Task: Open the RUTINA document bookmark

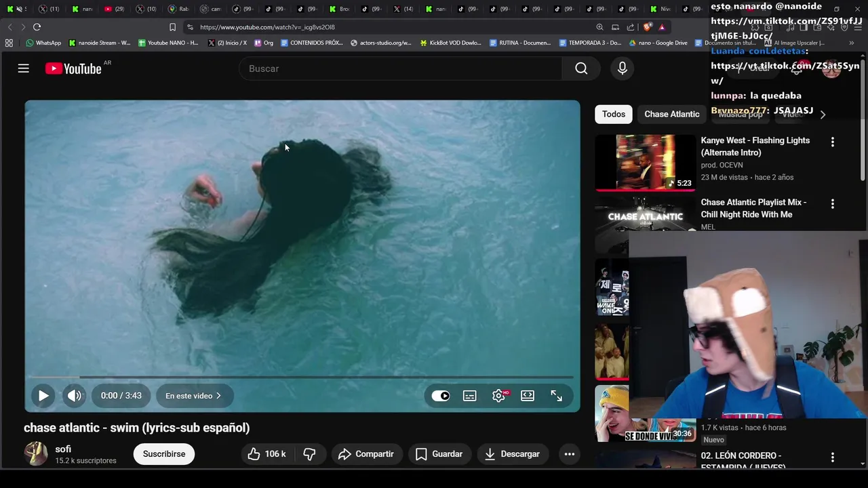Action: coord(520,43)
